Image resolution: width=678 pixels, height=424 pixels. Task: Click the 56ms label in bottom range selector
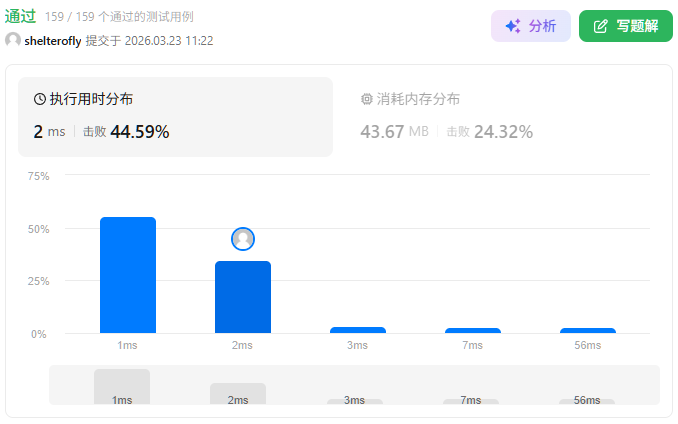[587, 400]
